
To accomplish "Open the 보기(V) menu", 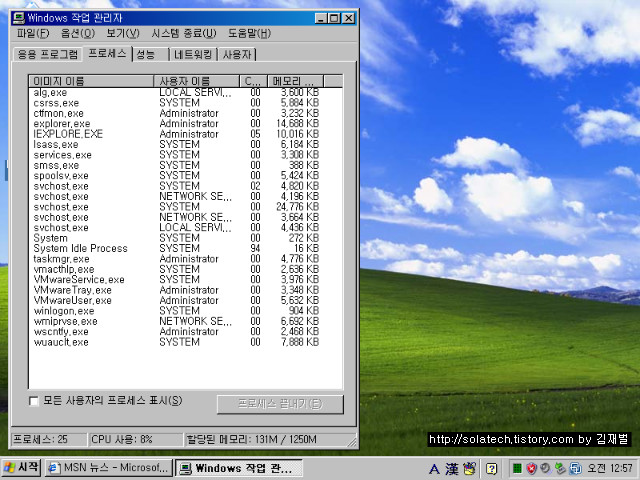I will (123, 33).
